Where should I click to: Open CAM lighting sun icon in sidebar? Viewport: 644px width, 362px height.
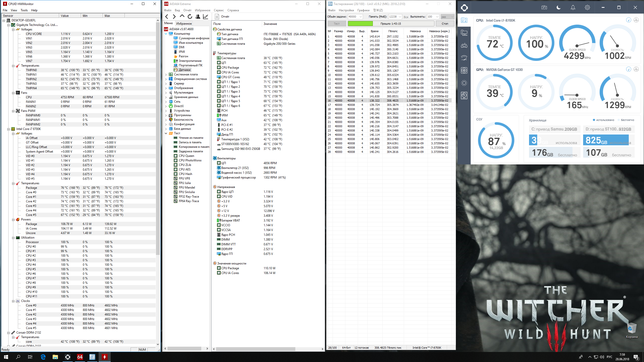pos(464,83)
